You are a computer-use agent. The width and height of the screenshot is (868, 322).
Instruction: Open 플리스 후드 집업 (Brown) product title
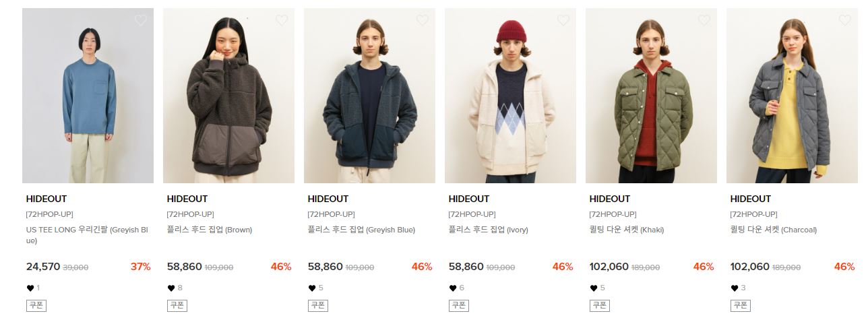[x=210, y=230]
